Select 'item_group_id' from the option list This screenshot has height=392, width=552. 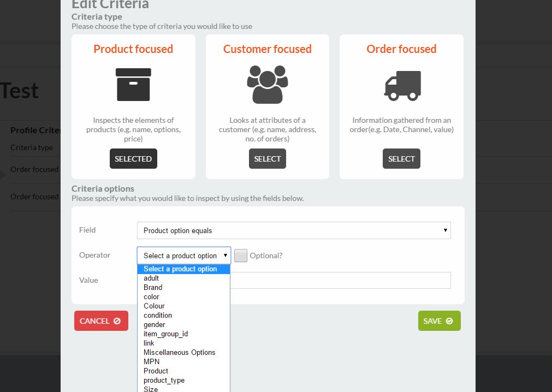coord(184,334)
